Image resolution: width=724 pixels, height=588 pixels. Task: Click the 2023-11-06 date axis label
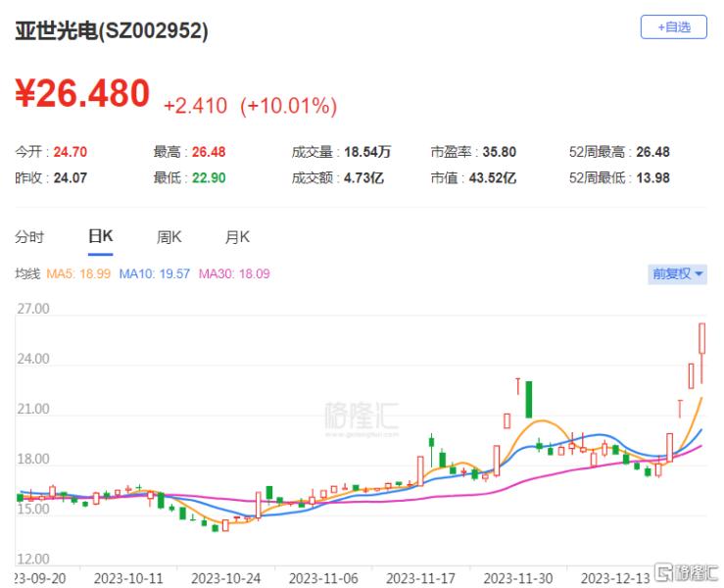(323, 578)
